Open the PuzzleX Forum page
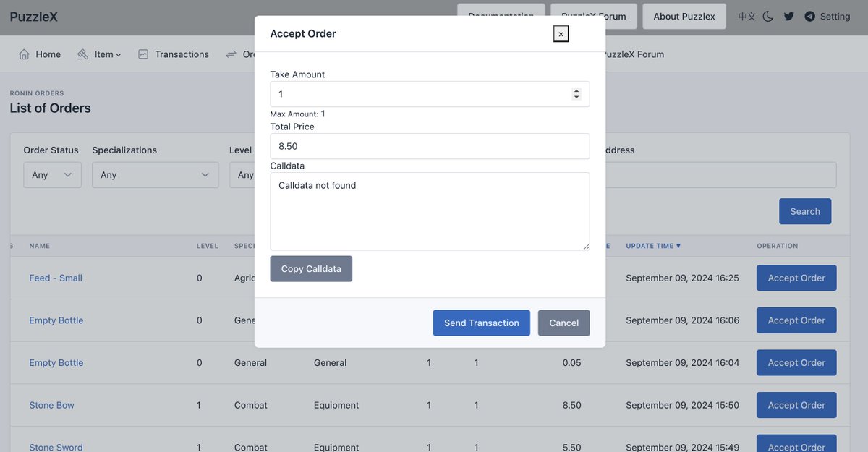 click(x=594, y=17)
